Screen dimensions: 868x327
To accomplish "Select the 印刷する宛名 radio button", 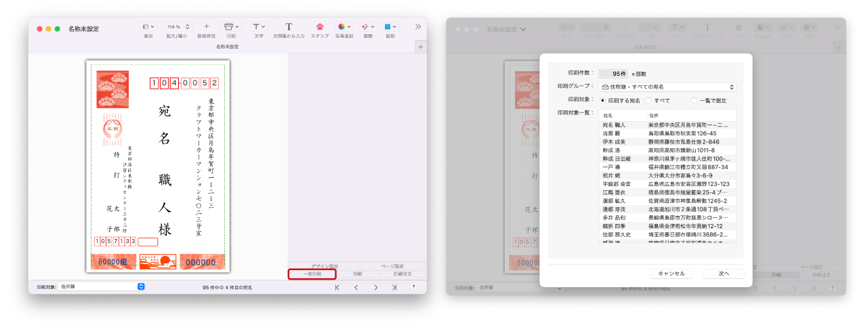I will coord(603,100).
